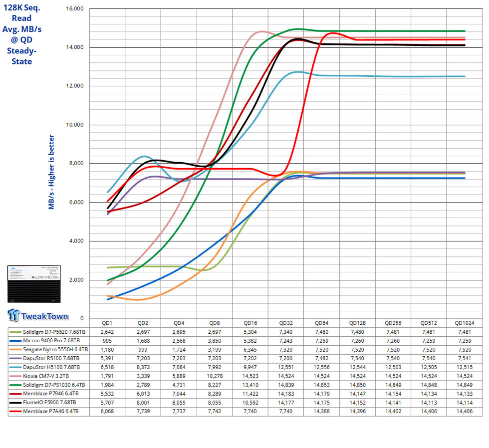The height and width of the screenshot is (448, 489).
Task: Click the QD1024 column header
Action: click(x=465, y=323)
